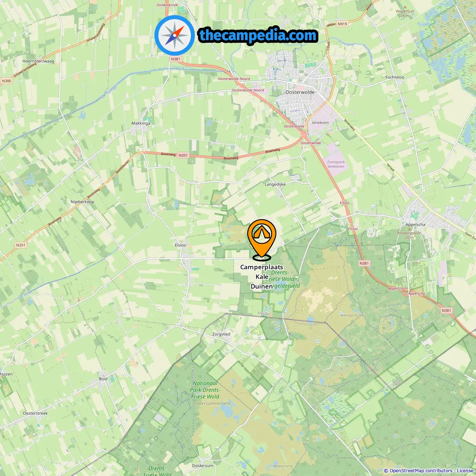Click the Nationaal Park Drents-Friese Wold label
The image size is (476, 476).
point(205,390)
